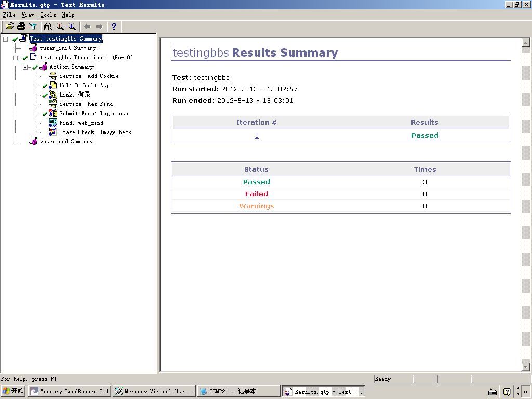Switch to TEMP21 记事本 taskbar button

[x=239, y=391]
